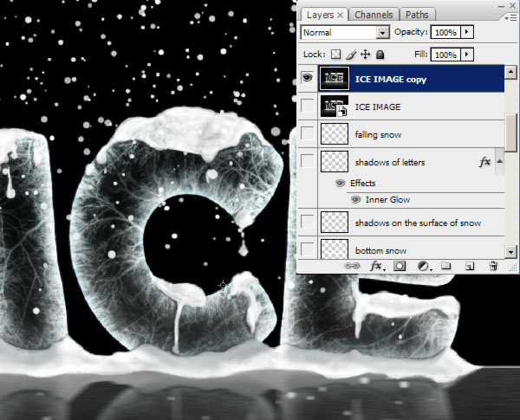Open the add layer style fx menu
This screenshot has width=520, height=420.
click(x=376, y=267)
